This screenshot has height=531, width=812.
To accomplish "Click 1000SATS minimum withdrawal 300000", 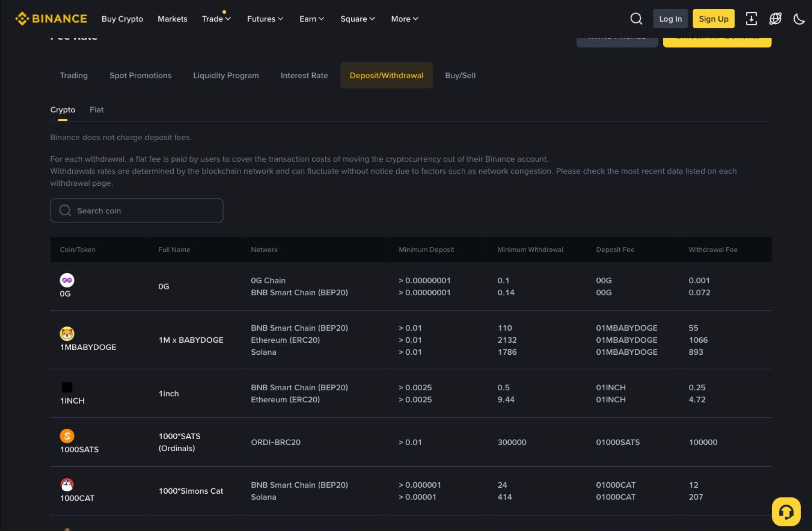I will (512, 442).
